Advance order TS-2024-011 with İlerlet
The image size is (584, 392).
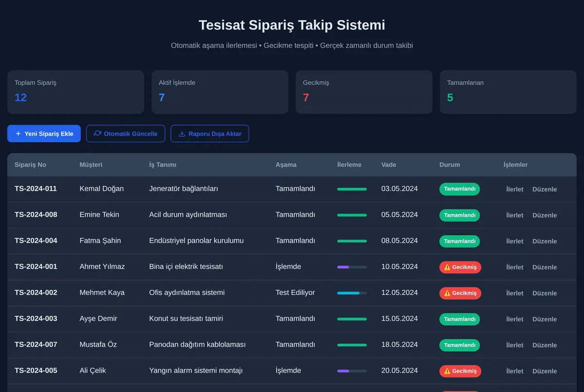pos(515,189)
